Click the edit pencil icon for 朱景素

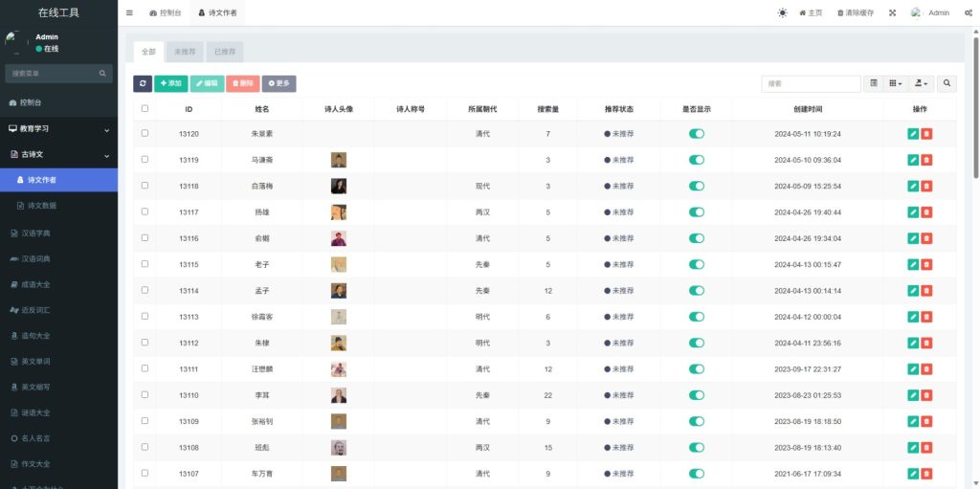913,134
